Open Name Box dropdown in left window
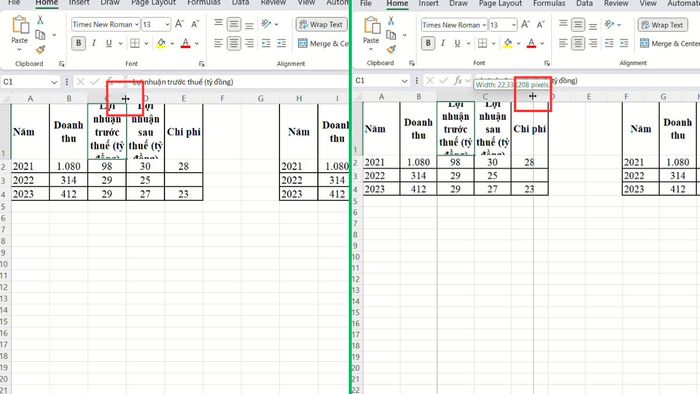Screen dimensions: 700x394 (x=54, y=82)
